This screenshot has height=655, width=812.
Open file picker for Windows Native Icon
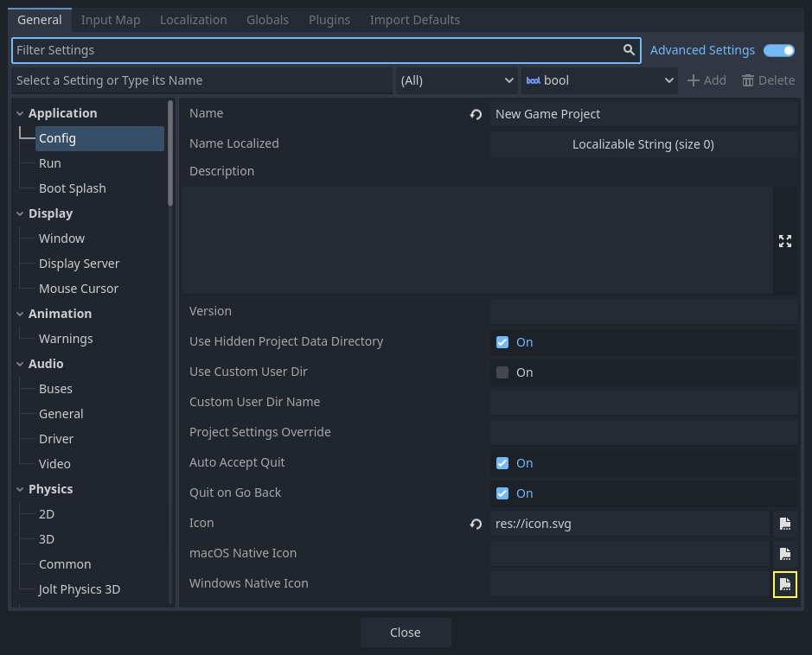pos(784,584)
